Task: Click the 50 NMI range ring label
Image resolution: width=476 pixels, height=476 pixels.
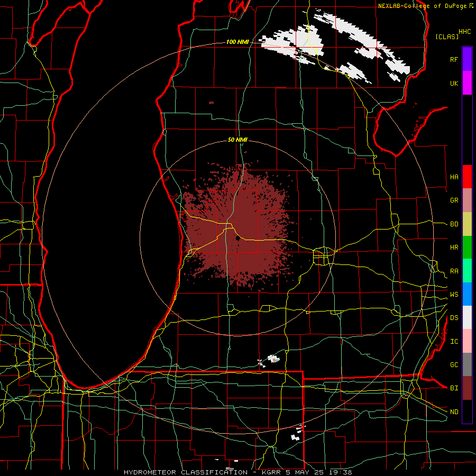Action: [237, 140]
